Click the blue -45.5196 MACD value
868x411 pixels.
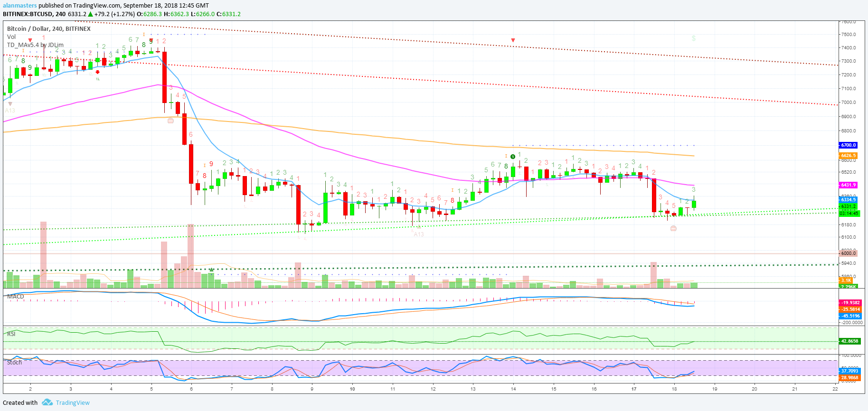click(850, 316)
